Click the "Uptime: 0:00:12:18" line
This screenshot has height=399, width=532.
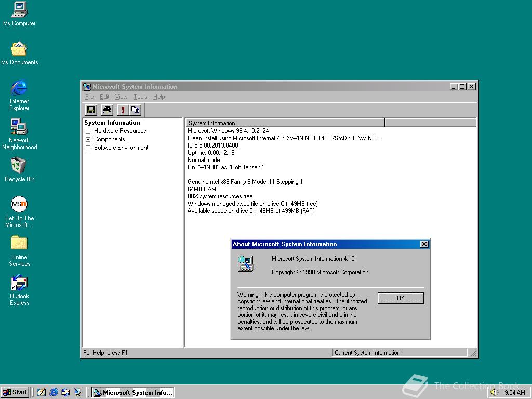click(x=211, y=153)
